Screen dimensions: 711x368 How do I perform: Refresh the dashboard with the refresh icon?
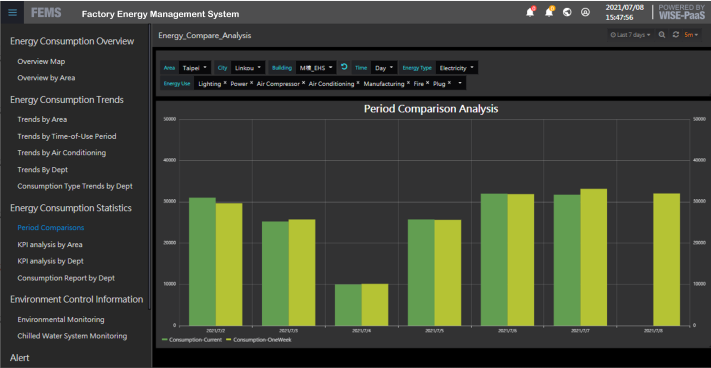click(676, 35)
